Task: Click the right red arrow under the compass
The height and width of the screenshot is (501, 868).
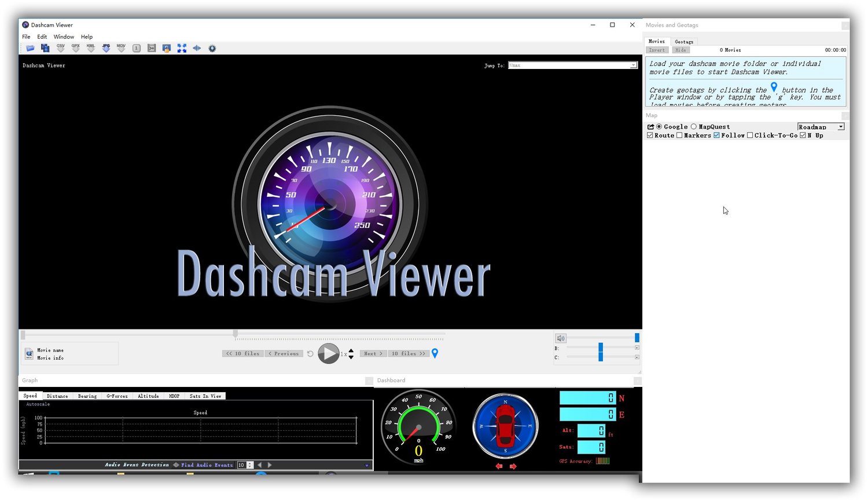Action: pos(513,466)
